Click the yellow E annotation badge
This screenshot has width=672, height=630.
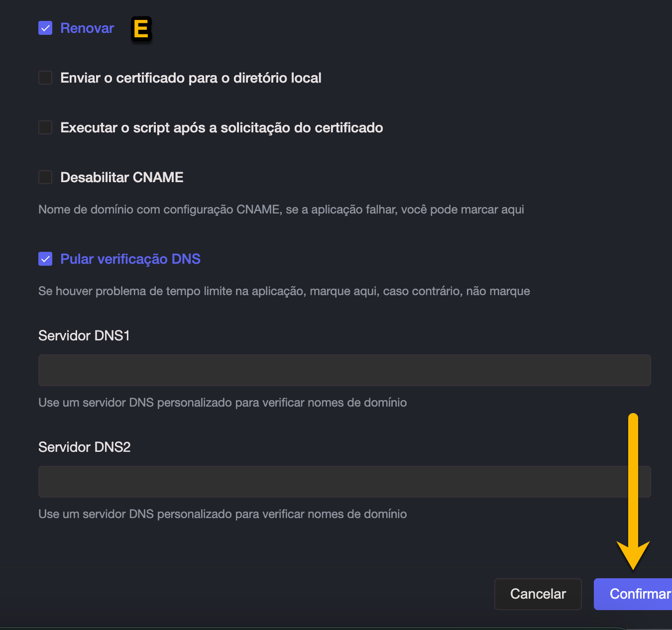click(x=141, y=29)
